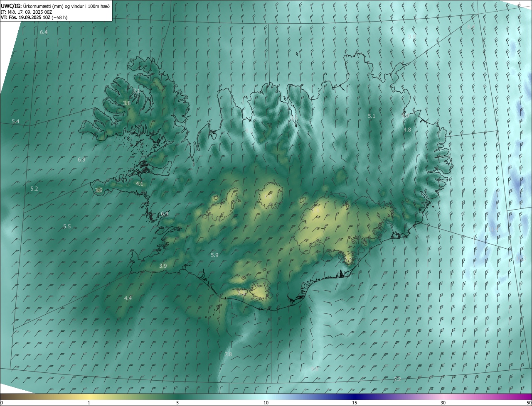Click the 'UWC/IG:' label in the header box
This screenshot has width=532, height=406.
point(11,6)
